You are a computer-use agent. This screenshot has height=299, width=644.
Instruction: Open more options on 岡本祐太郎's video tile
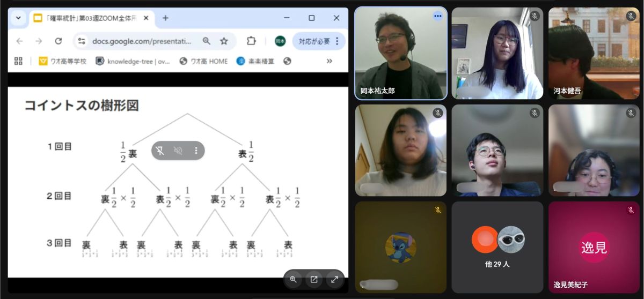pyautogui.click(x=437, y=16)
